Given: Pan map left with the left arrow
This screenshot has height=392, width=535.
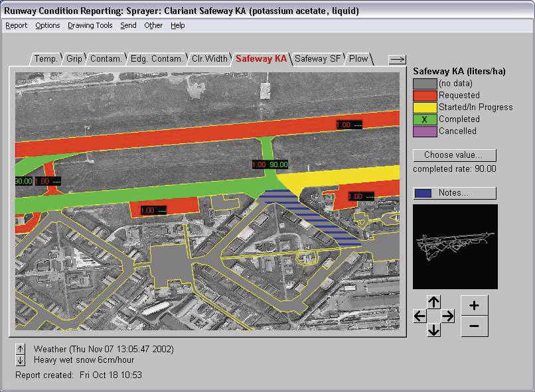Looking at the screenshot, I should coord(420,316).
